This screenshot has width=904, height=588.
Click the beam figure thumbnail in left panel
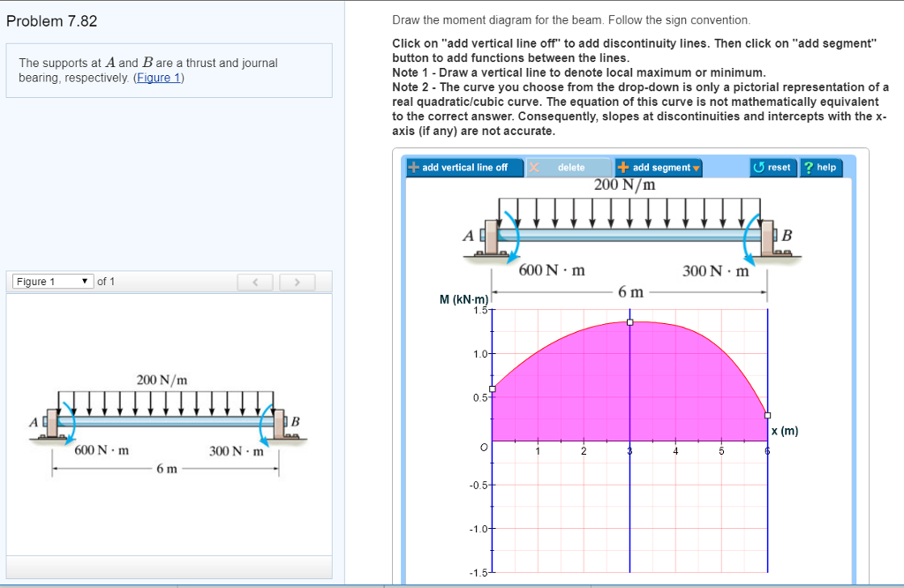tap(168, 424)
